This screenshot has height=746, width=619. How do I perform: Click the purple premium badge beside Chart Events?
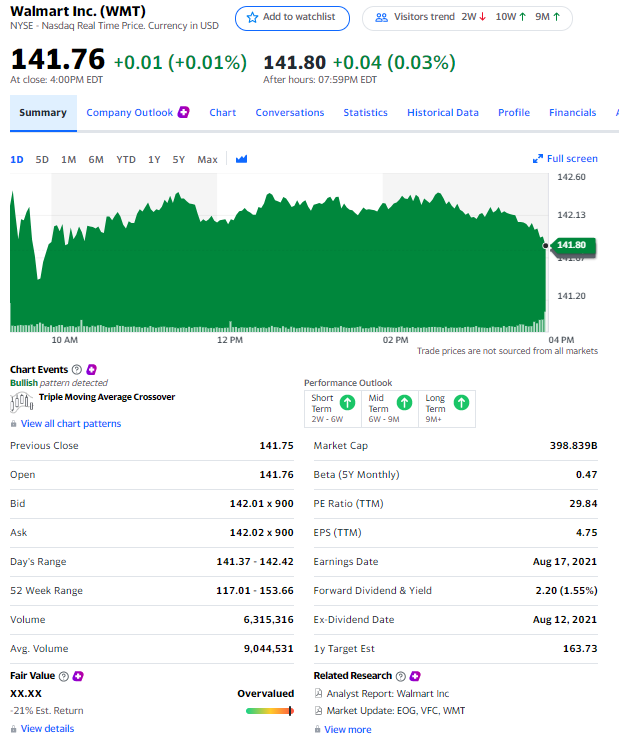pyautogui.click(x=91, y=370)
